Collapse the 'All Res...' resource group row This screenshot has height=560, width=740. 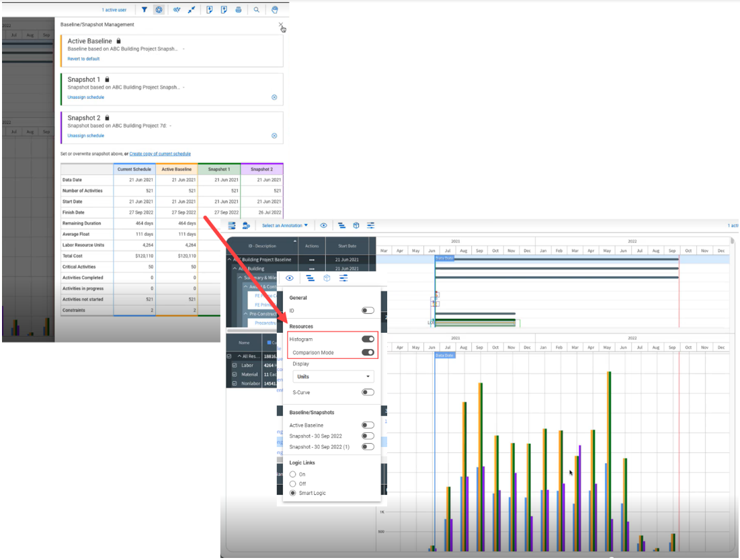coord(240,356)
